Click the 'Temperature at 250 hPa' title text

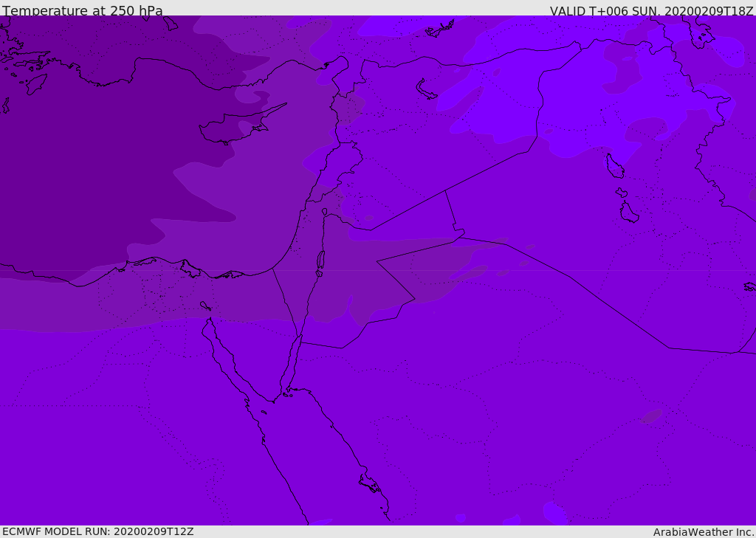point(83,10)
